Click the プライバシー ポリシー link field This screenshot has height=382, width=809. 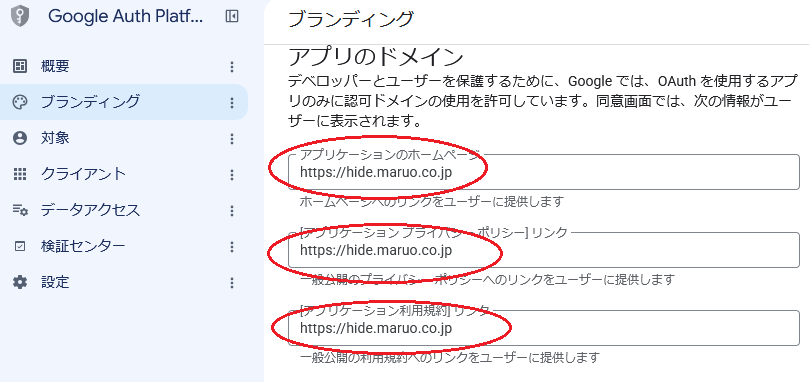point(544,250)
